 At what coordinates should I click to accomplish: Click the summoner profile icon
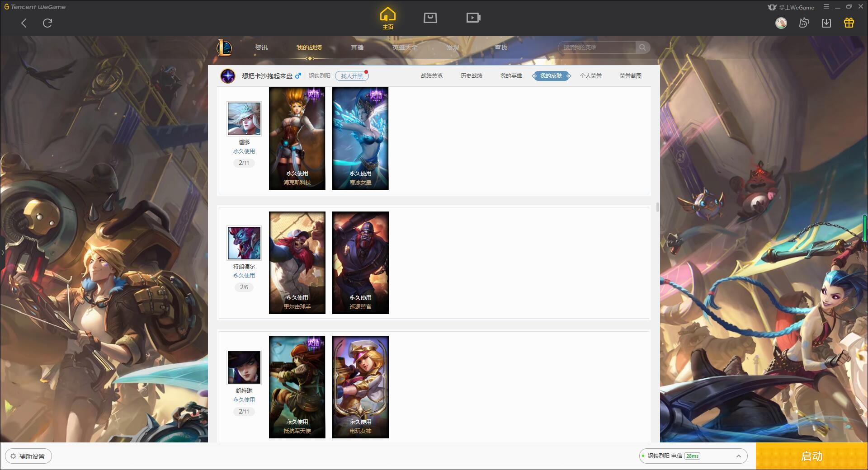[x=228, y=76]
